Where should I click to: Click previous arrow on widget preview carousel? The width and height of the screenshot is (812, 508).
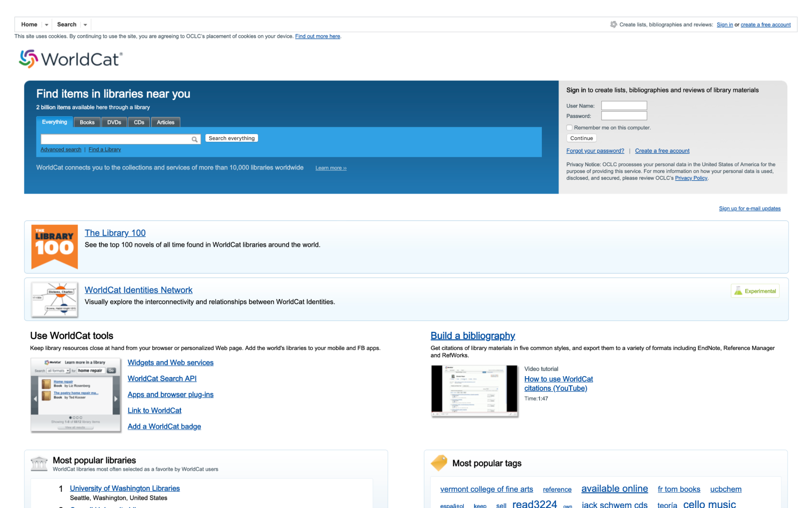click(x=35, y=399)
